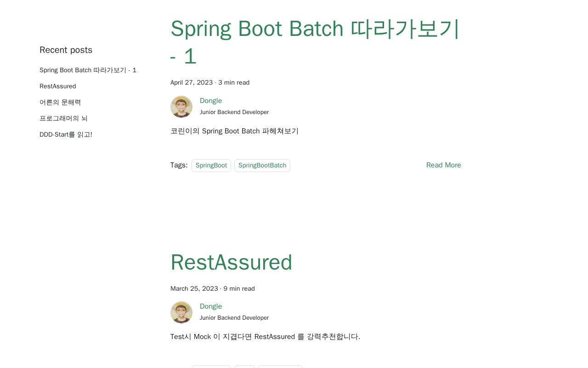Open DDD-Start를 읽고! in Recent posts

66,135
